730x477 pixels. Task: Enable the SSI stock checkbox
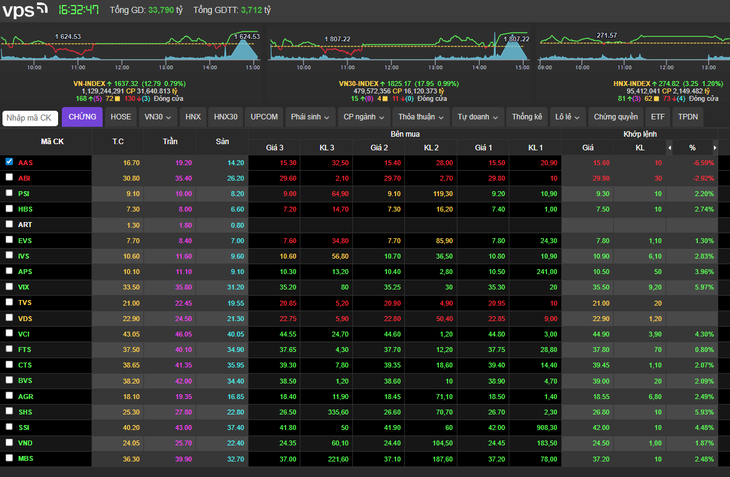9,426
